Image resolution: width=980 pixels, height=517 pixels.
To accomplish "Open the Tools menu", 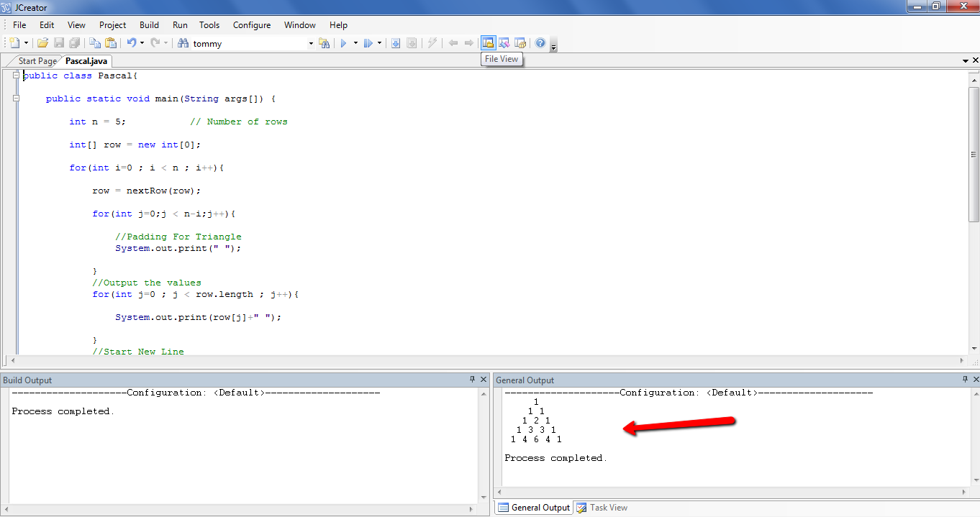I will point(209,25).
